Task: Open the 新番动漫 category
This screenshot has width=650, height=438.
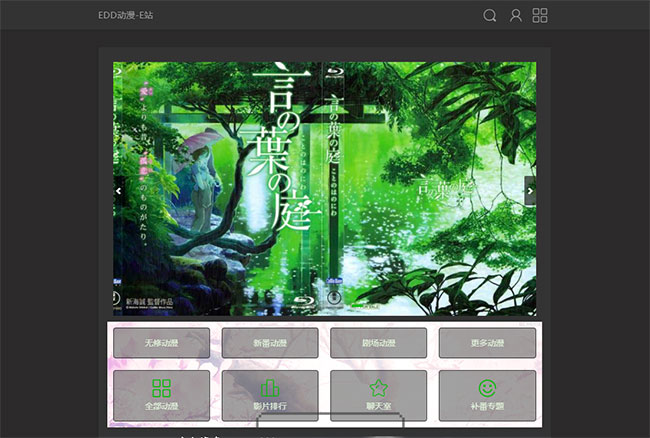Action: 270,343
